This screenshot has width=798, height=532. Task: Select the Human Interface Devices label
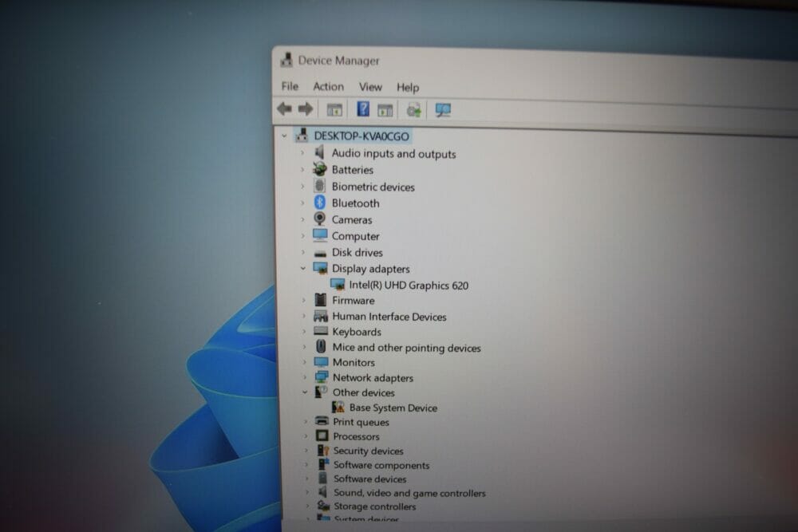coord(389,317)
